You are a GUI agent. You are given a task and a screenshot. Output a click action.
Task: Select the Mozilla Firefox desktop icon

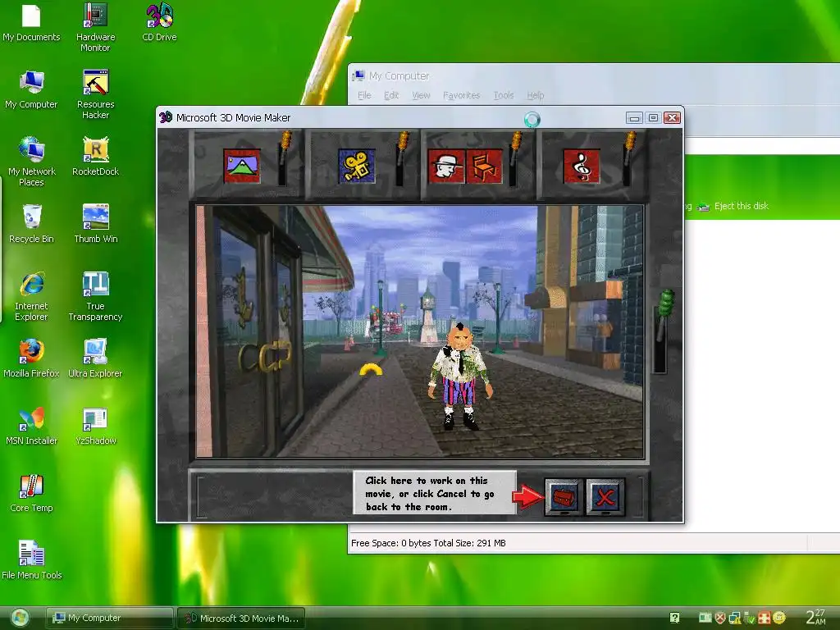31,359
